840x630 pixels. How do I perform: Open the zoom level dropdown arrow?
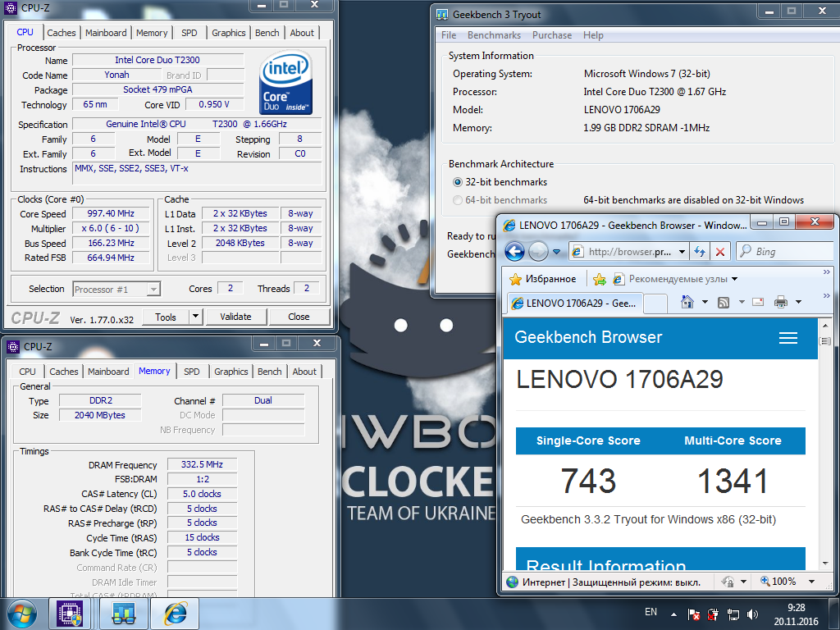(x=811, y=582)
